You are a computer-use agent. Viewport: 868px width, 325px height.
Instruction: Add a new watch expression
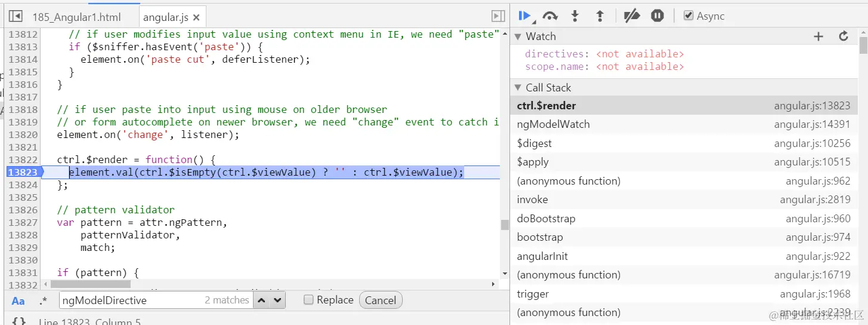point(818,36)
